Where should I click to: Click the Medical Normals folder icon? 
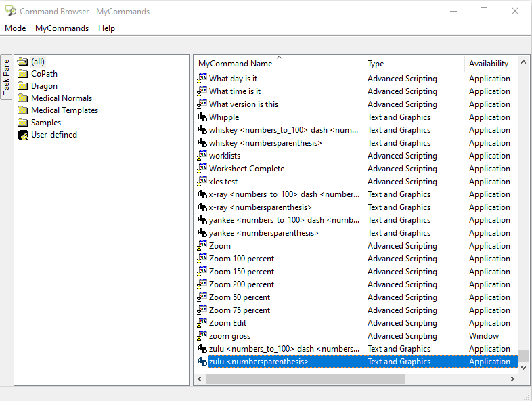tap(23, 98)
